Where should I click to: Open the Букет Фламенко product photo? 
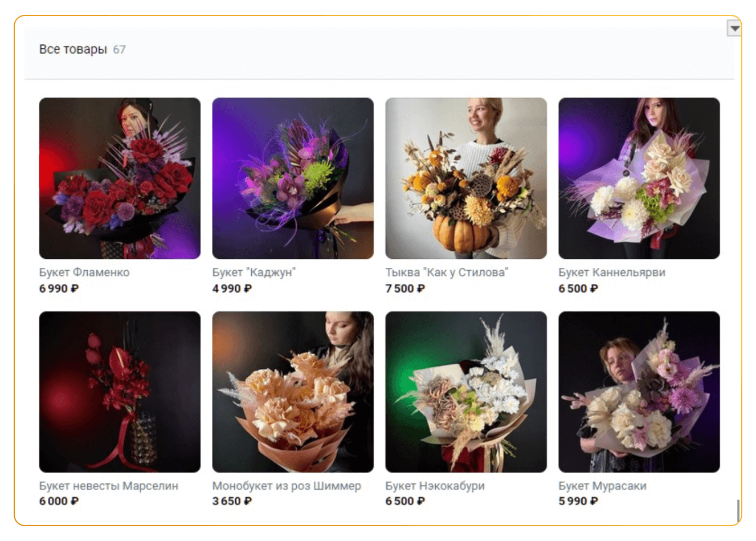[120, 178]
